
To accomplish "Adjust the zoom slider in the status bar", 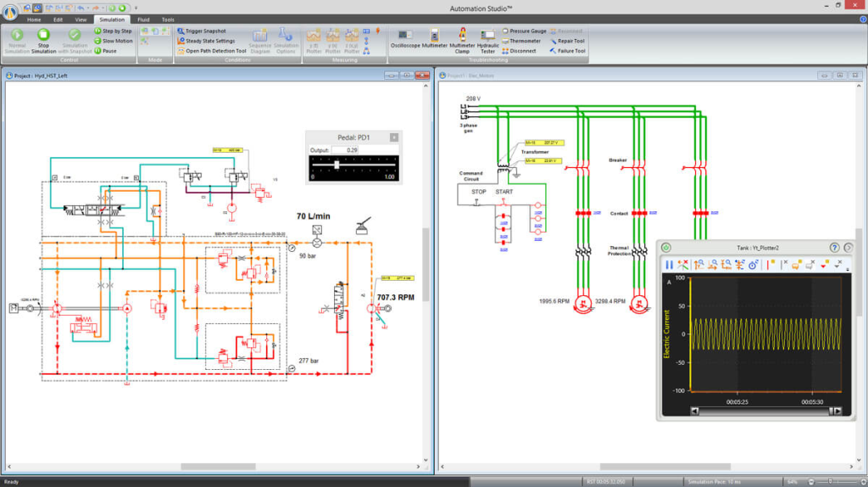I will point(831,481).
